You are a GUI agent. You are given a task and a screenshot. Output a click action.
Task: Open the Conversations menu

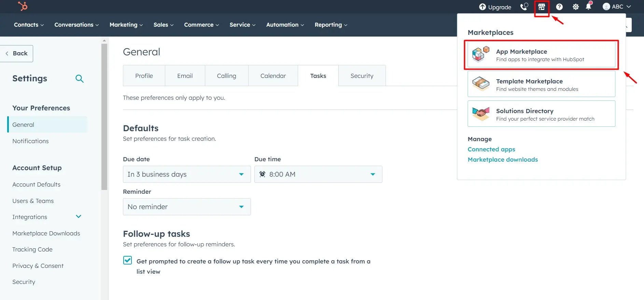tap(76, 25)
